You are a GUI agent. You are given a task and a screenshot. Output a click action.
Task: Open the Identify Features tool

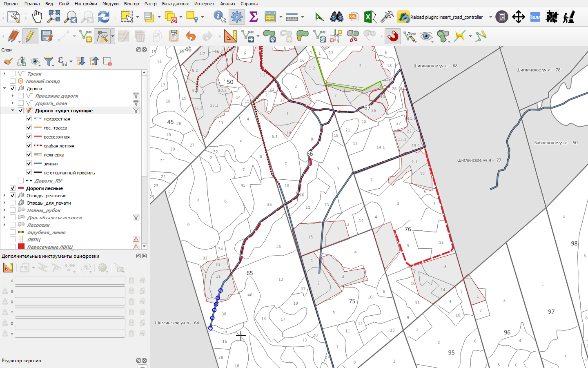click(x=220, y=17)
